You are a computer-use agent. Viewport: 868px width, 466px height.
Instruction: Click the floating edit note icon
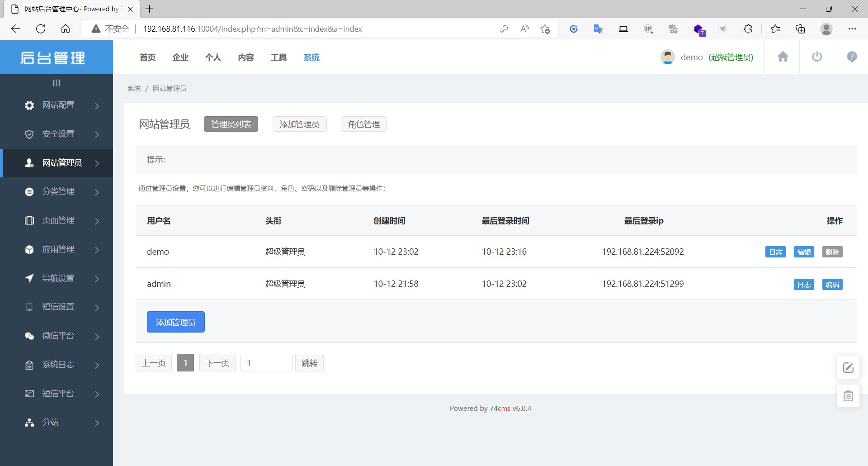click(x=848, y=367)
